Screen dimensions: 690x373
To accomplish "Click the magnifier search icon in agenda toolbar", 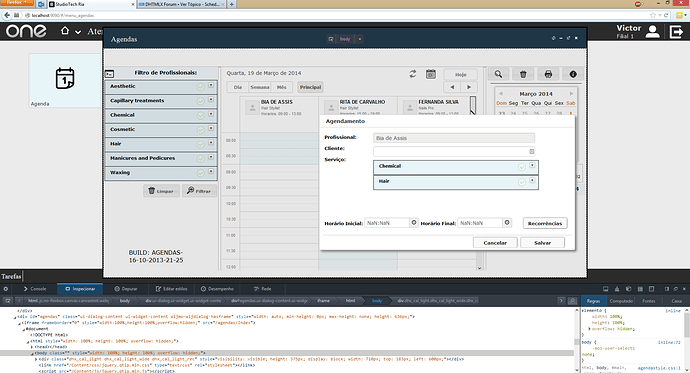I will coord(498,74).
